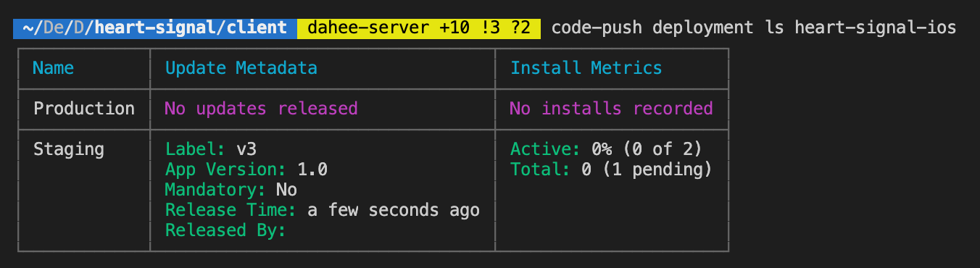Click the path segment ~/De/D/heart-signal/client
The height and width of the screenshot is (268, 980).
click(x=154, y=28)
